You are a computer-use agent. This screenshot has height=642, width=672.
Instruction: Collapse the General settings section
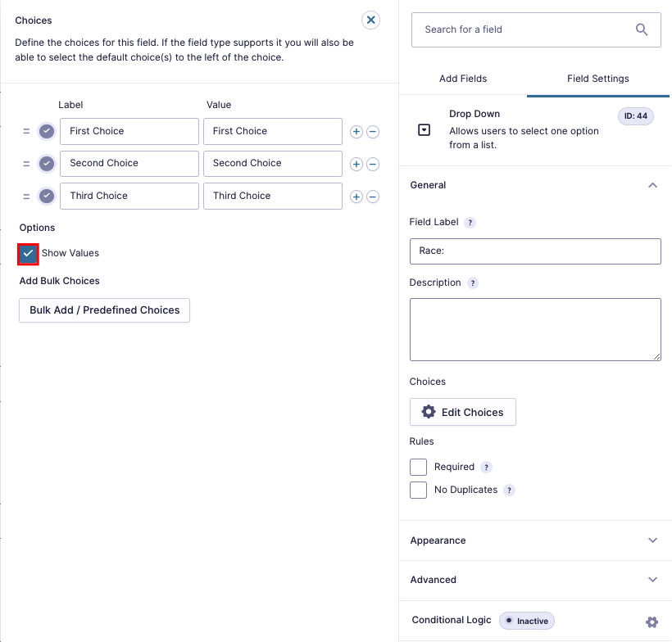point(653,185)
